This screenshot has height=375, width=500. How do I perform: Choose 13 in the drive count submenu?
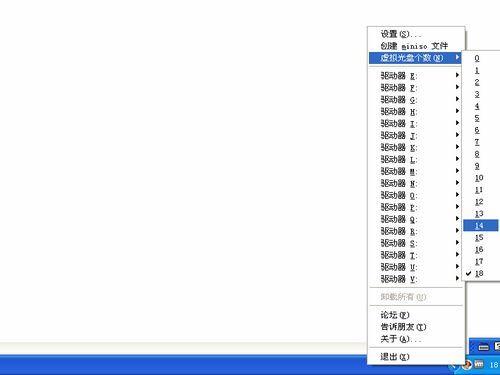click(481, 214)
